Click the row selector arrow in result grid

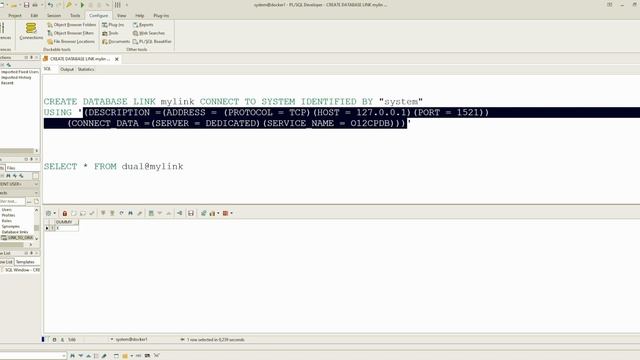click(47, 228)
